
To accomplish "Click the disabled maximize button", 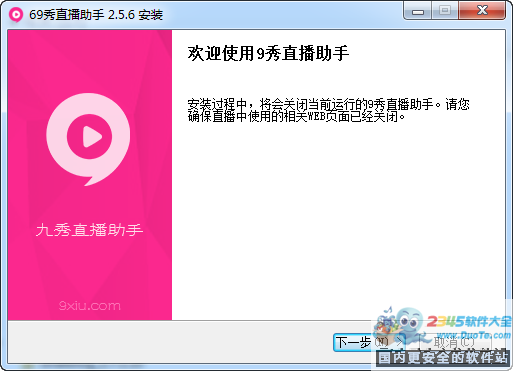I will coord(445,11).
